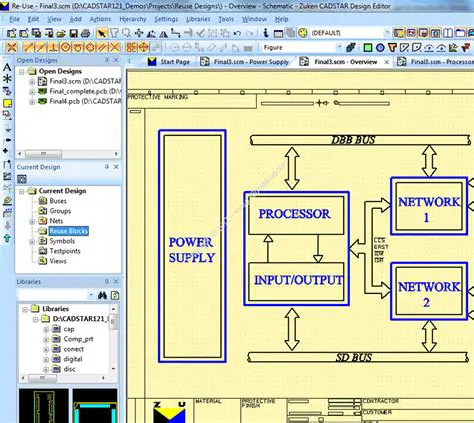This screenshot has height=423, width=474.
Task: Open the Tools menu
Action: (x=226, y=19)
